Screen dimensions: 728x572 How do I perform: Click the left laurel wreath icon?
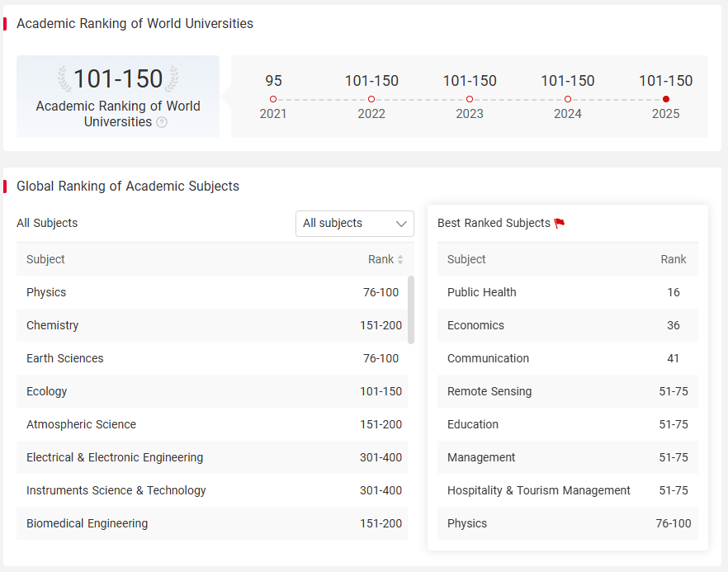tap(64, 78)
